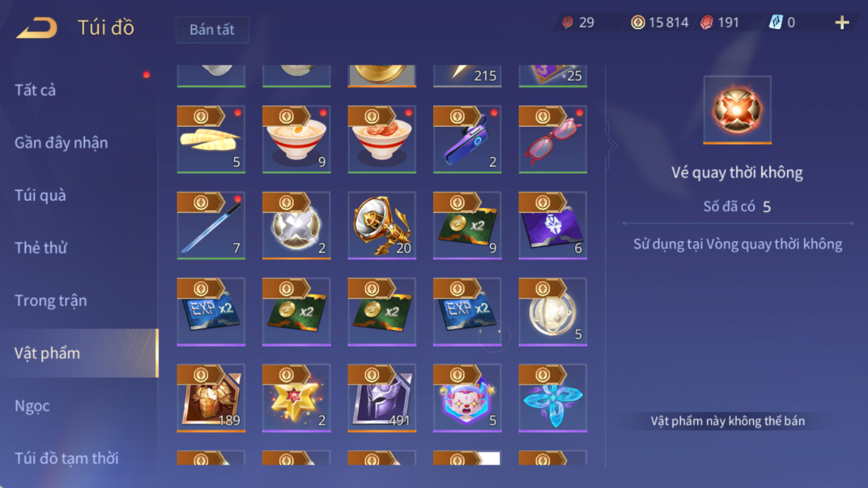Select the golden armor item with 189
The width and height of the screenshot is (868, 488).
[x=211, y=398]
